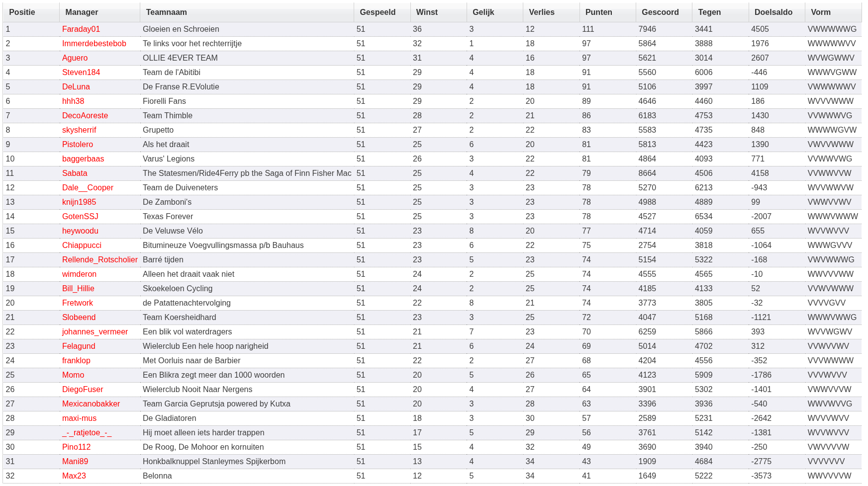Select the Gescoord column header
Screen dimensions: 868x486
click(660, 12)
